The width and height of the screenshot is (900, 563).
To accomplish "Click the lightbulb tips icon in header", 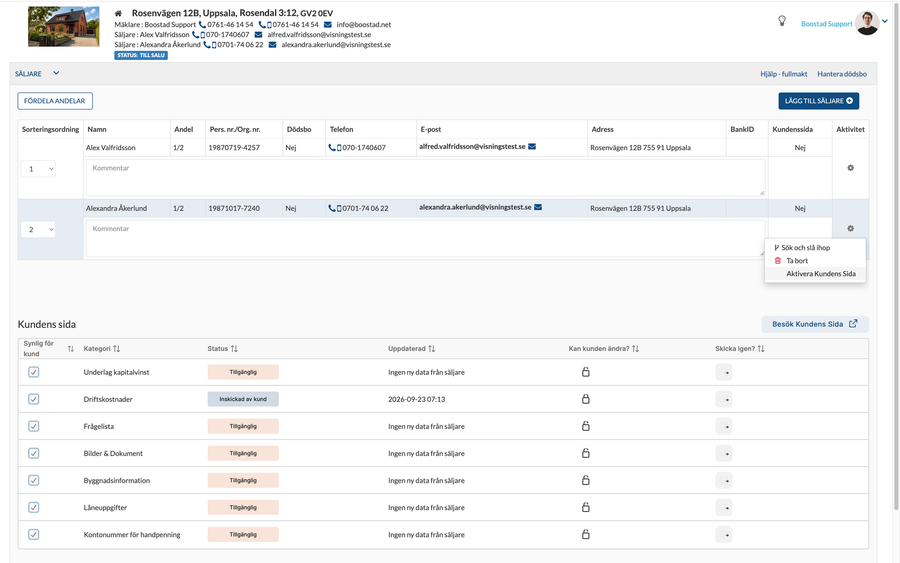I will tap(781, 21).
